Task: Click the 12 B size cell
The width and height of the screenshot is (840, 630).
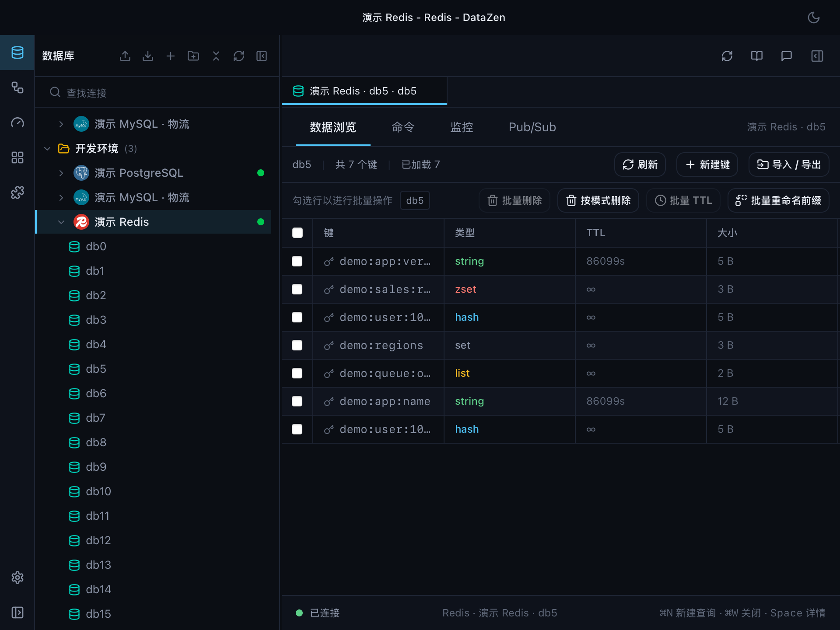Action: coord(772,401)
